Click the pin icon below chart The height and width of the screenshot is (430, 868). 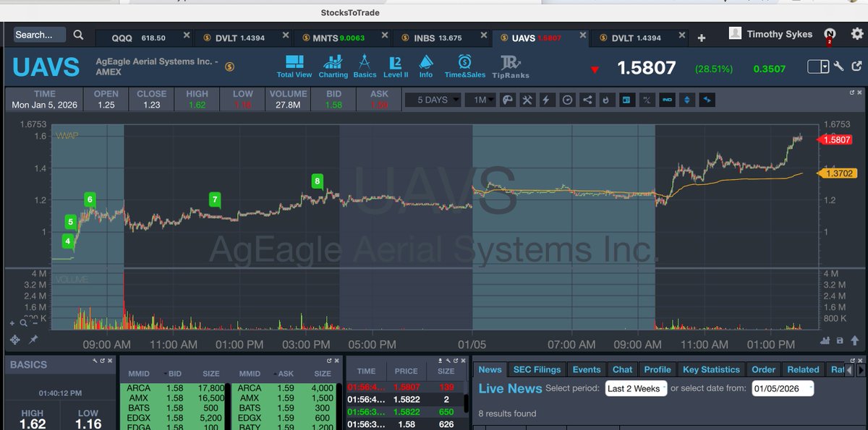pyautogui.click(x=33, y=340)
